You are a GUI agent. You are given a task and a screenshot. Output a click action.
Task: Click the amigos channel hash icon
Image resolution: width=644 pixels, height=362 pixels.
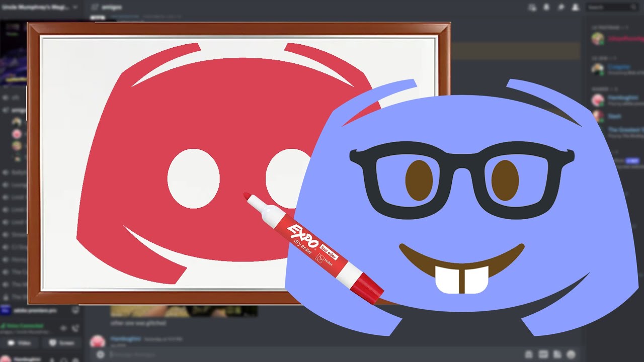95,8
